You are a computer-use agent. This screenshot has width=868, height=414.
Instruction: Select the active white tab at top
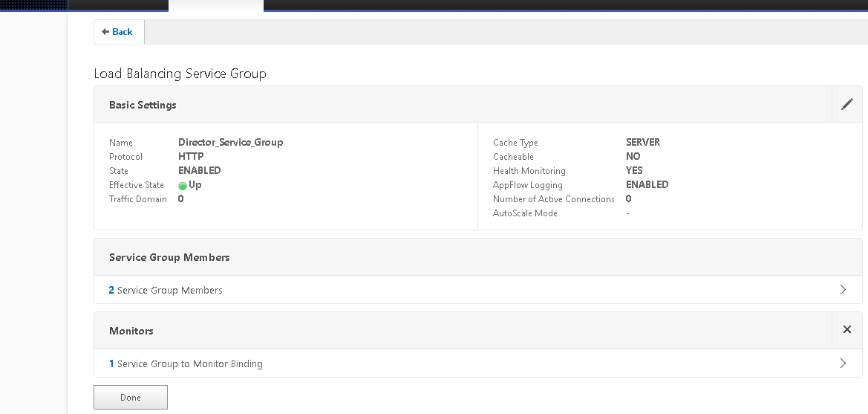coord(215,5)
